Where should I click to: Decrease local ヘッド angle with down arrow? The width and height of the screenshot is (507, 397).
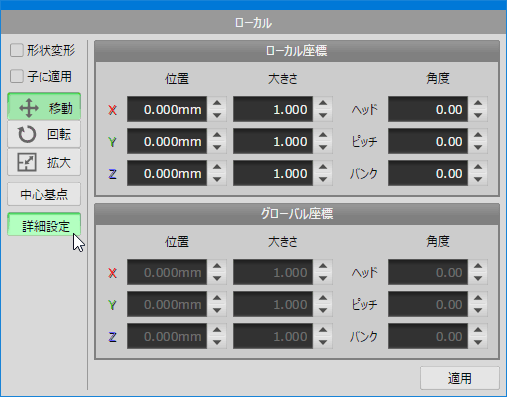pos(478,116)
